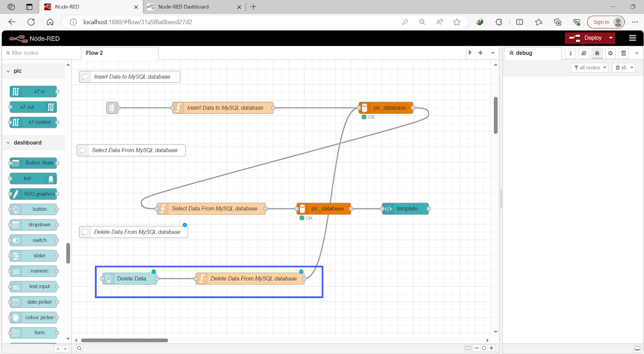644x354 pixels.
Task: Open the Deploy options dropdown arrow
Action: [x=611, y=38]
